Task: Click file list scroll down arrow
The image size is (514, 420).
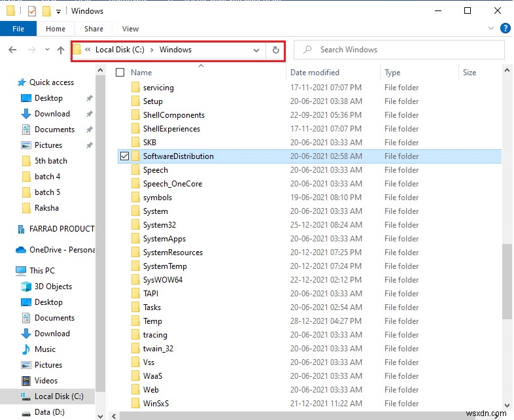Action: [x=507, y=405]
